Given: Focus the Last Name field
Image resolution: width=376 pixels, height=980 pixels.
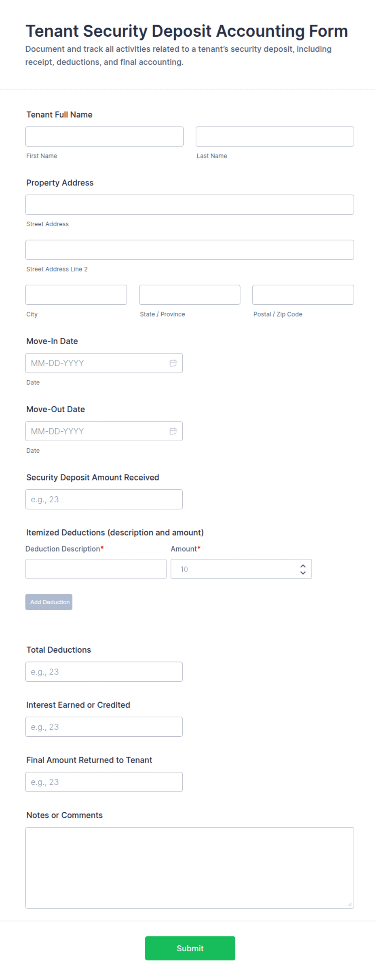Looking at the screenshot, I should [275, 137].
